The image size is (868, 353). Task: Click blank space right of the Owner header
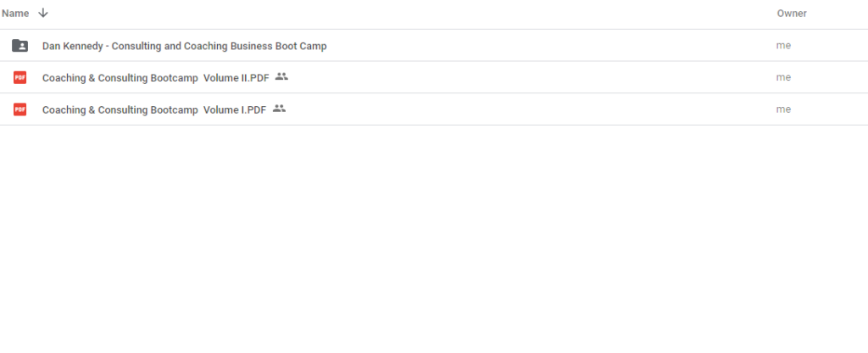pos(839,14)
